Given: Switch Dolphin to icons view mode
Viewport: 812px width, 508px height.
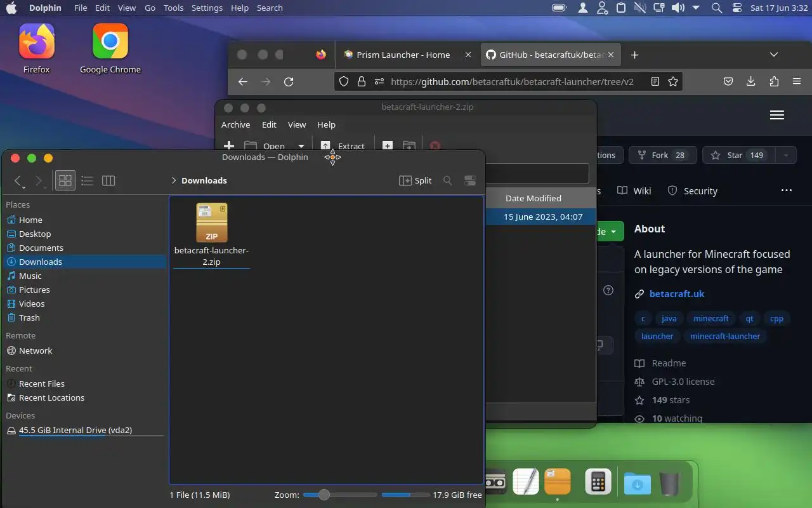Looking at the screenshot, I should click(65, 181).
